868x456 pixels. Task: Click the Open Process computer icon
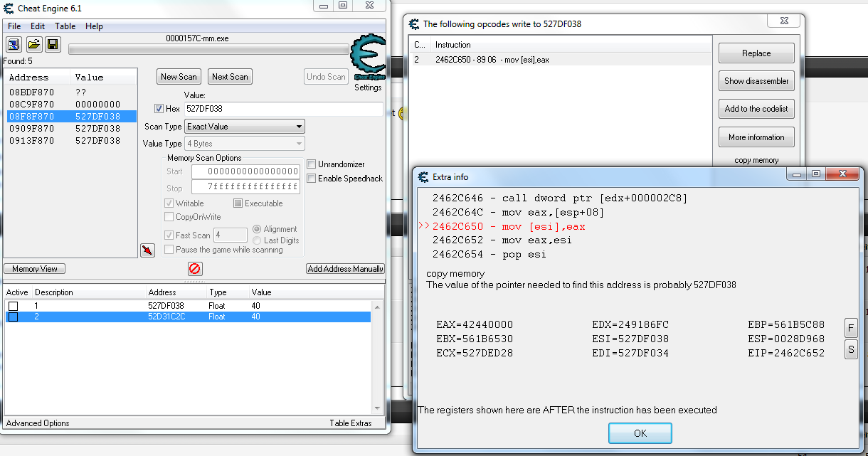coord(14,45)
